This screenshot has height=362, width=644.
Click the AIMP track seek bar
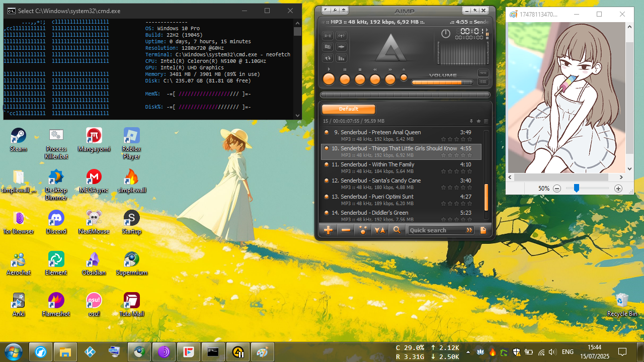[x=405, y=95]
